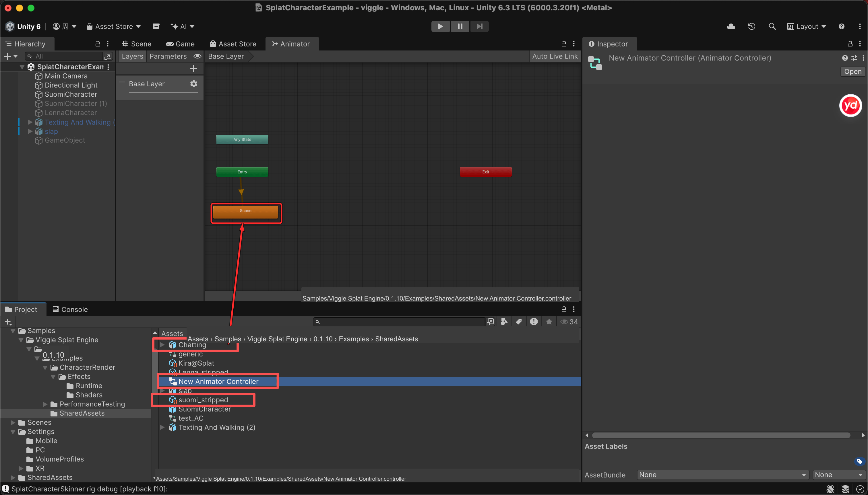Click the Favorites star icon in Project
This screenshot has height=495, width=868.
pyautogui.click(x=549, y=321)
